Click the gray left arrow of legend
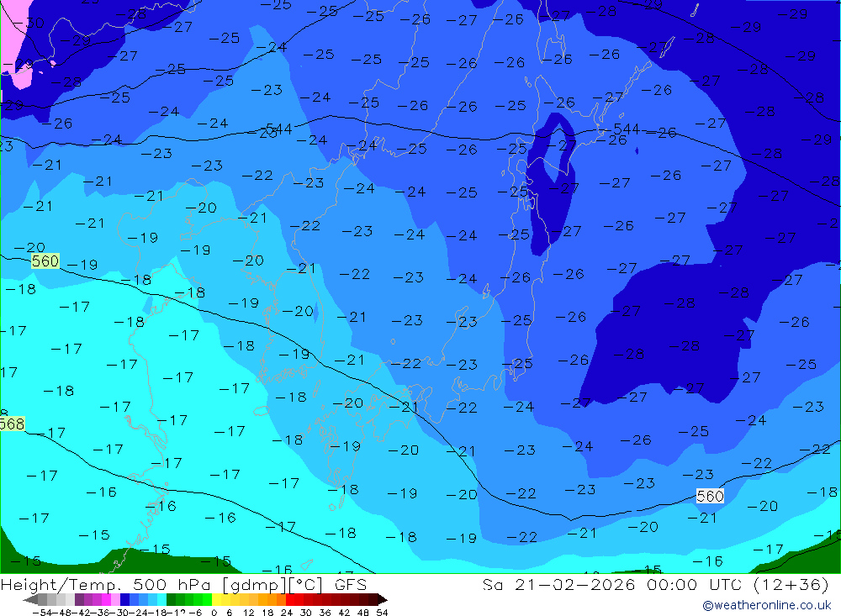841x616 pixels. [30, 600]
